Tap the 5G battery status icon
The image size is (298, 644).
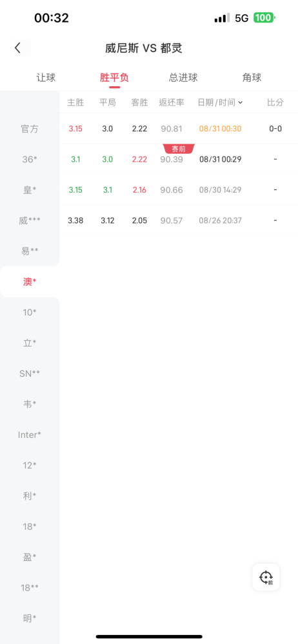[x=264, y=17]
